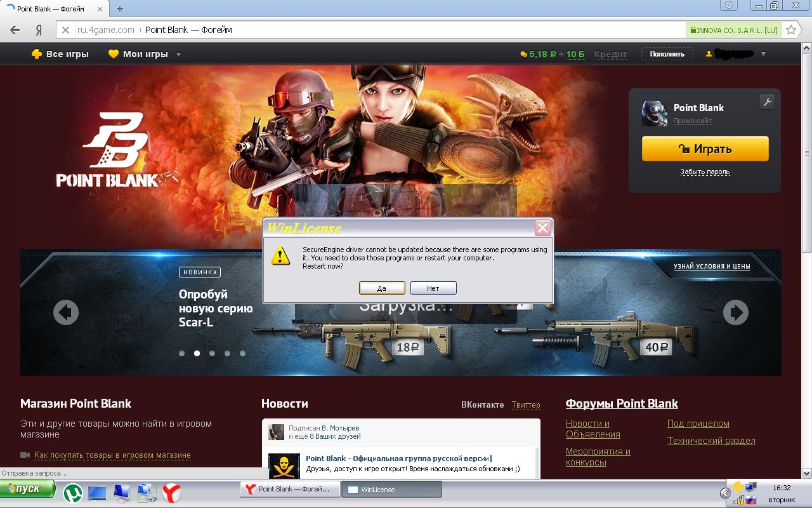812x508 pixels.
Task: Launch uTorrent from quick launch
Action: pos(74,493)
